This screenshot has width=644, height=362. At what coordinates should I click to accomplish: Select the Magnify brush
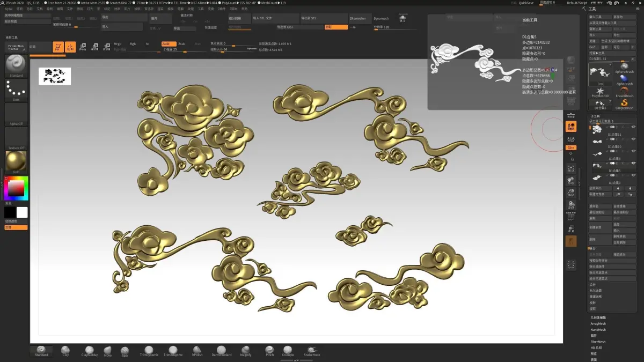246,351
